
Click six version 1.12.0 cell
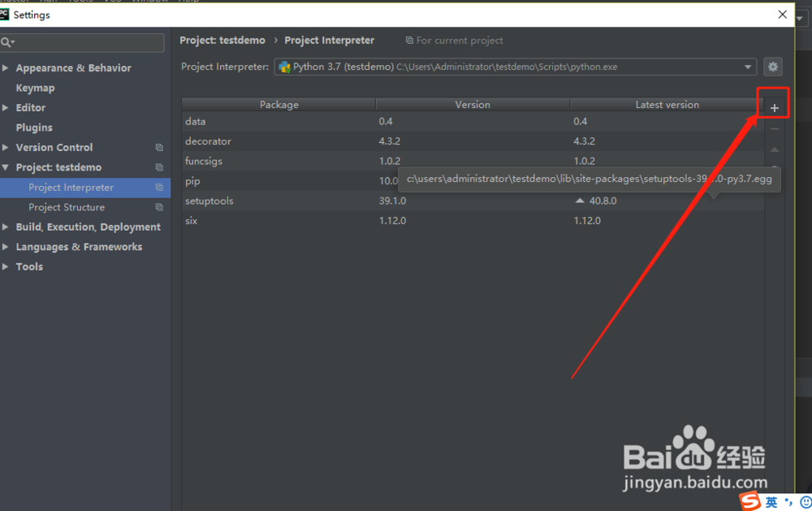(x=392, y=220)
